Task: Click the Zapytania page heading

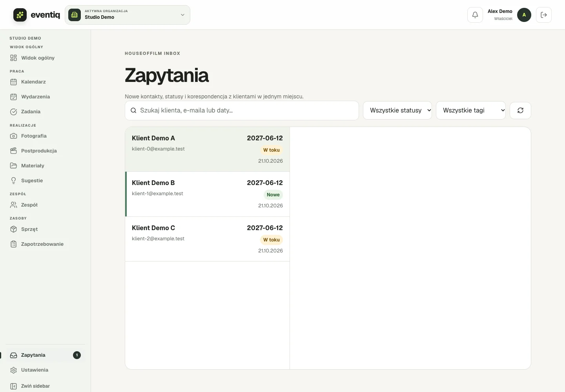Action: pos(167,76)
